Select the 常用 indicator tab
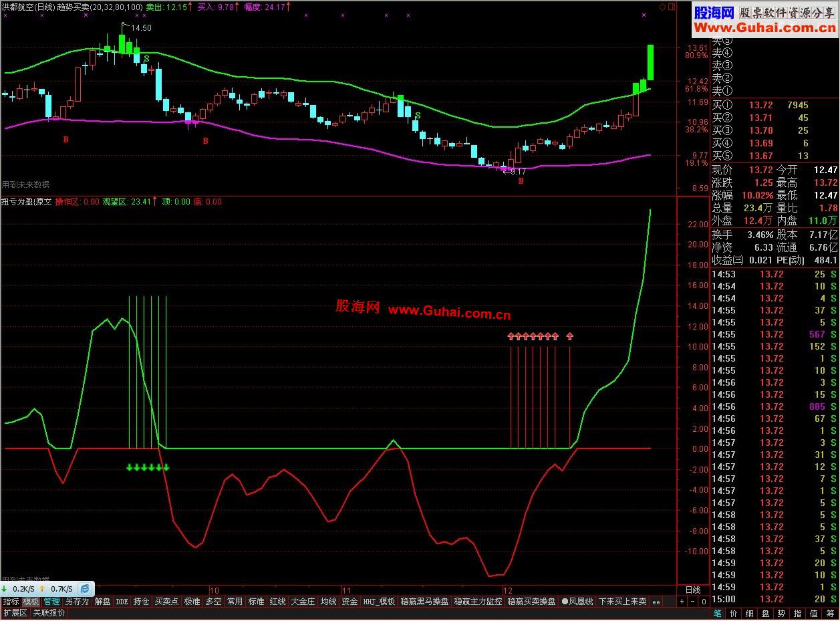Viewport: 840px width, 621px height. tap(235, 602)
